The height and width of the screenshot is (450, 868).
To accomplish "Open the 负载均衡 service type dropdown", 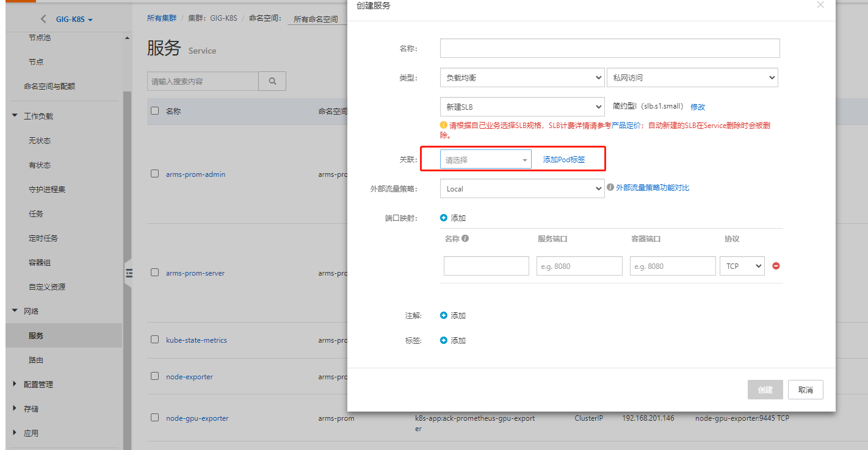I will (522, 77).
